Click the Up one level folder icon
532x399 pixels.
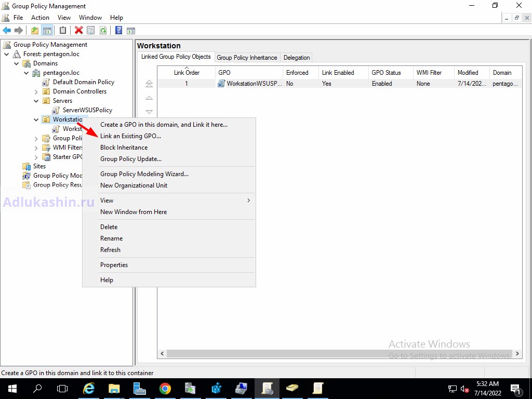35,31
